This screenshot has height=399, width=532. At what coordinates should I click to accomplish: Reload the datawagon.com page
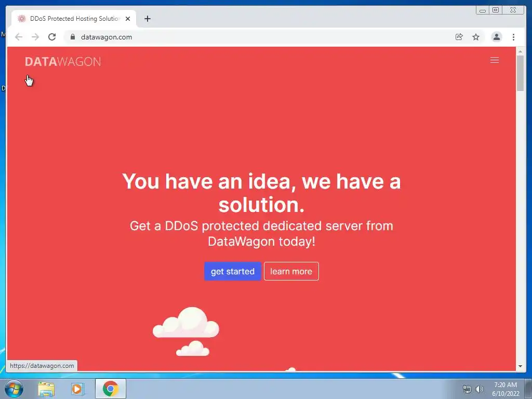tap(52, 37)
